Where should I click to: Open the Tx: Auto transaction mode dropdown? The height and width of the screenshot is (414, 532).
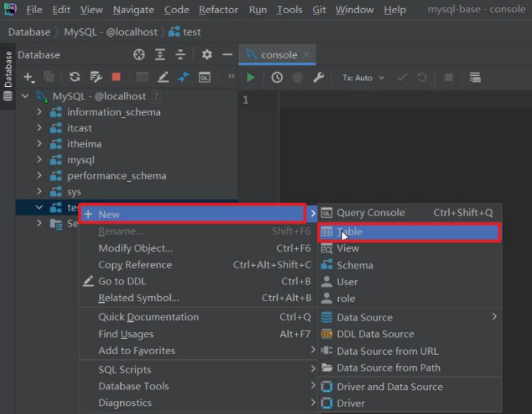(363, 78)
